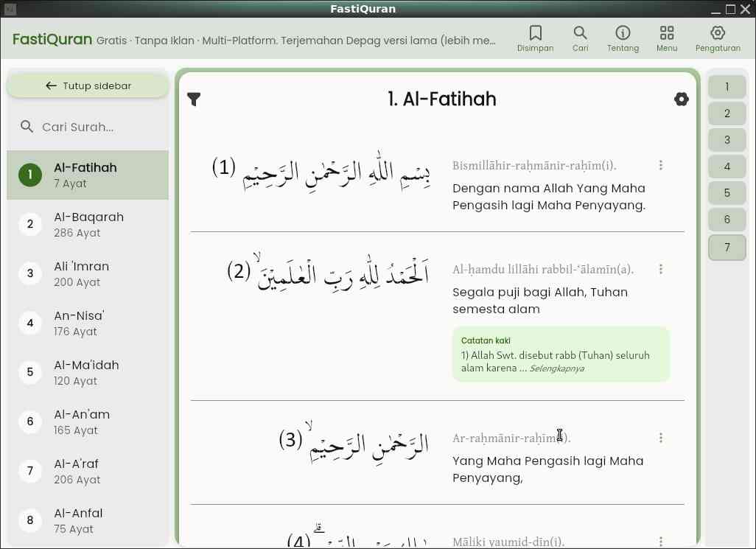
Task: Jump to ayat 3 using the number chip
Action: 727,140
